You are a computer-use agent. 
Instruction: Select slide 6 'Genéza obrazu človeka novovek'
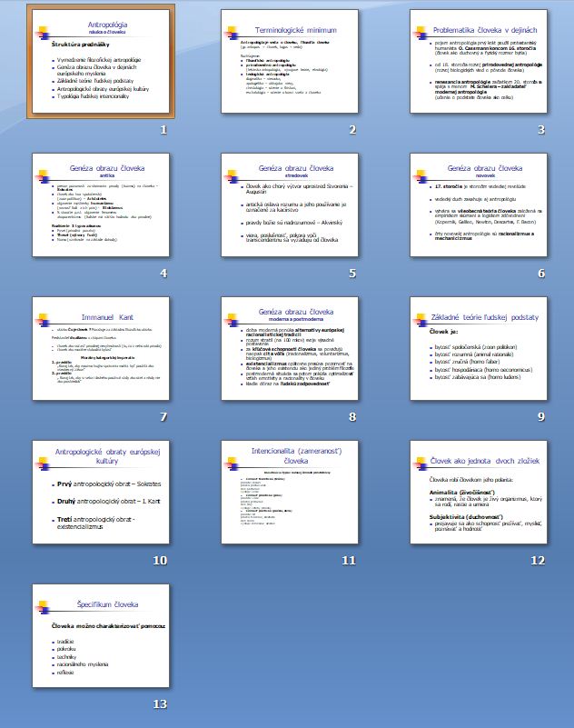click(479, 204)
